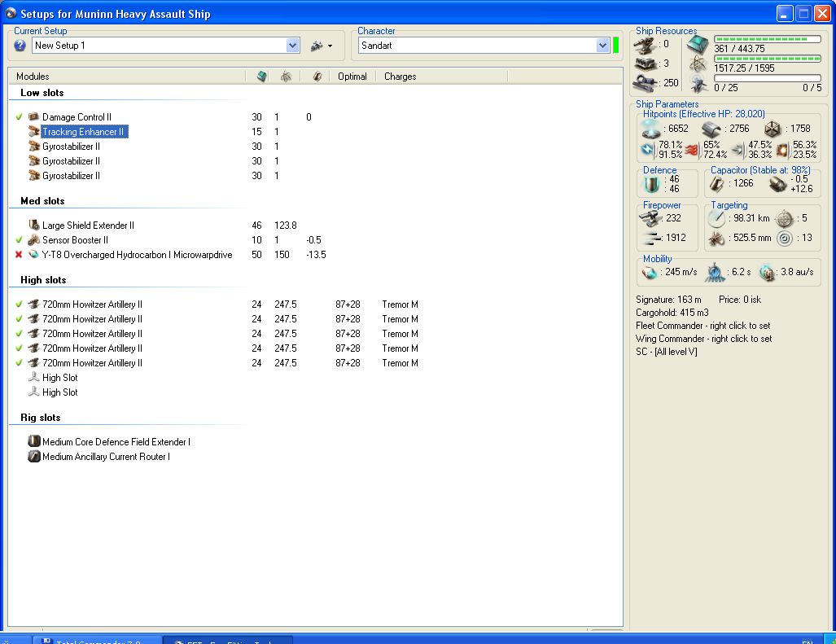Viewport: 836px width, 644px height.
Task: Click the Tracking Enhancer II module icon
Action: coord(33,131)
